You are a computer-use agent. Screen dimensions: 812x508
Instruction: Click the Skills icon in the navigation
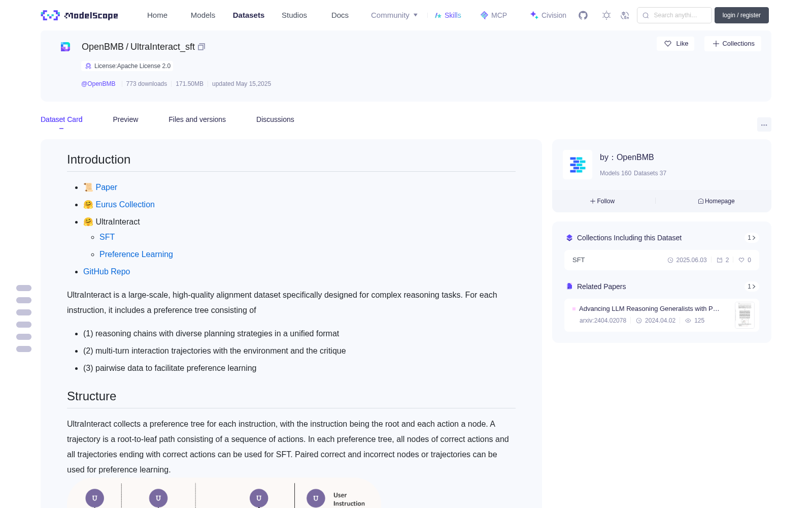tap(438, 15)
